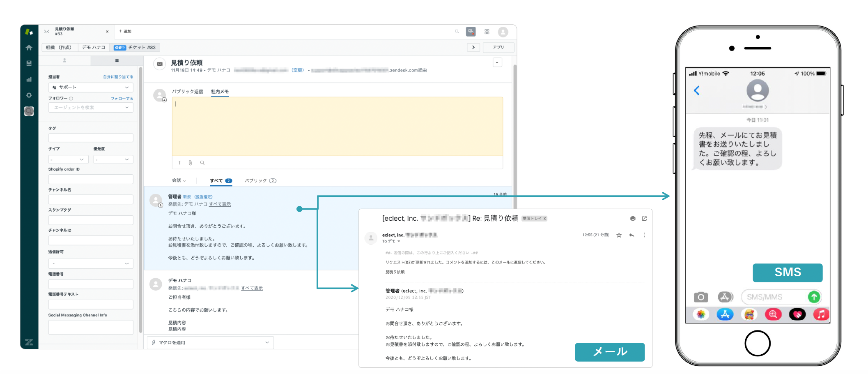Open Views icon in Zendesk sidebar
Image resolution: width=868 pixels, height=374 pixels.
pyautogui.click(x=29, y=63)
